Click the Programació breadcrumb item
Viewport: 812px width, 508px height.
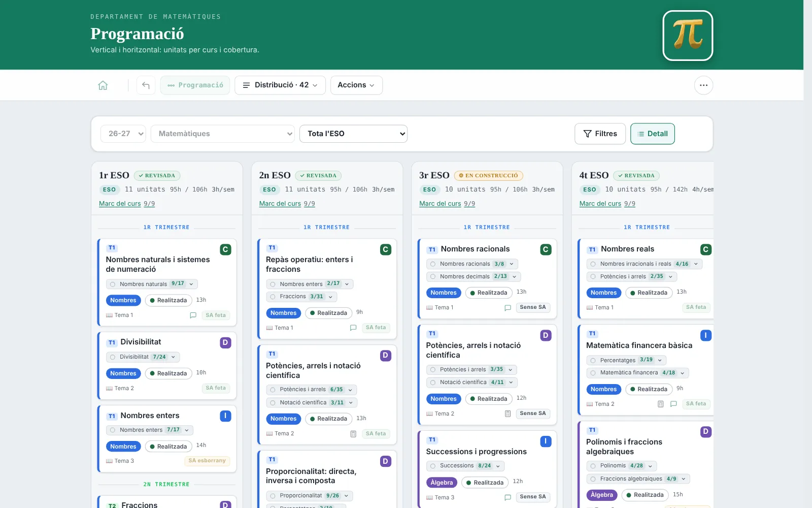point(195,85)
